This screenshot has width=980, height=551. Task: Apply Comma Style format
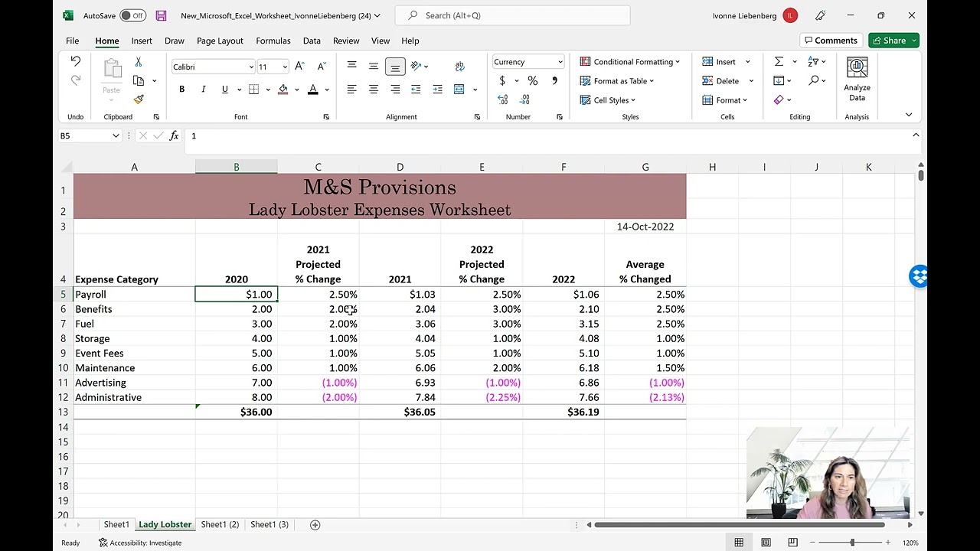click(554, 80)
